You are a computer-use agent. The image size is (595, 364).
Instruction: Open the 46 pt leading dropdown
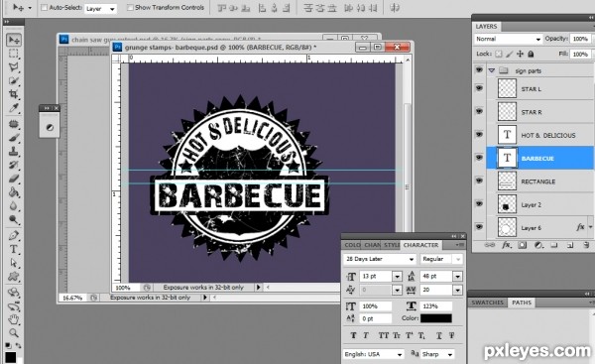[x=457, y=277]
